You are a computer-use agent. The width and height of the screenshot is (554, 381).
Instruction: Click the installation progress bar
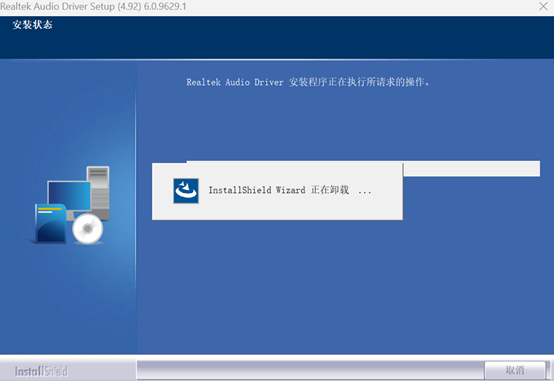(363, 169)
